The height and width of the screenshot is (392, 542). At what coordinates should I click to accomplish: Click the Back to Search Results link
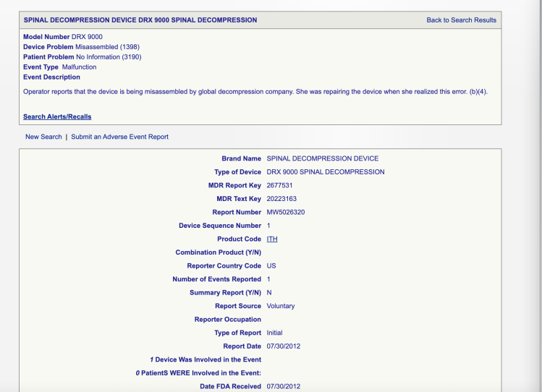[461, 20]
